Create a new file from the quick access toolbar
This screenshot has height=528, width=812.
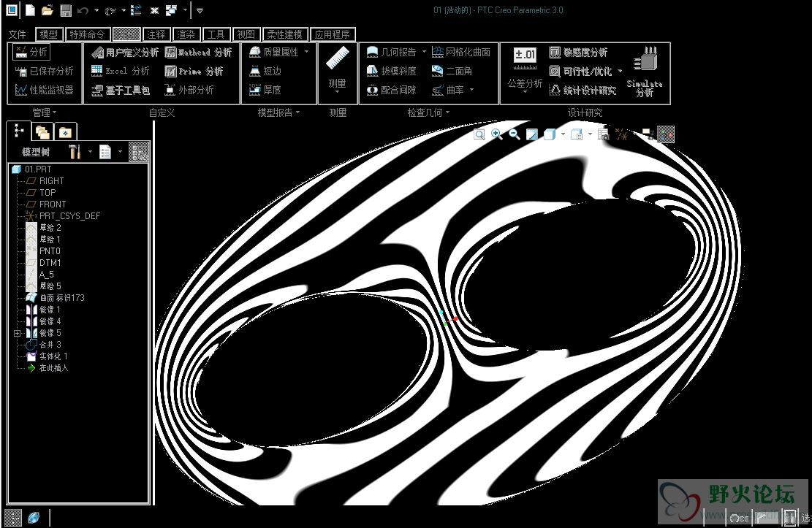(30, 9)
